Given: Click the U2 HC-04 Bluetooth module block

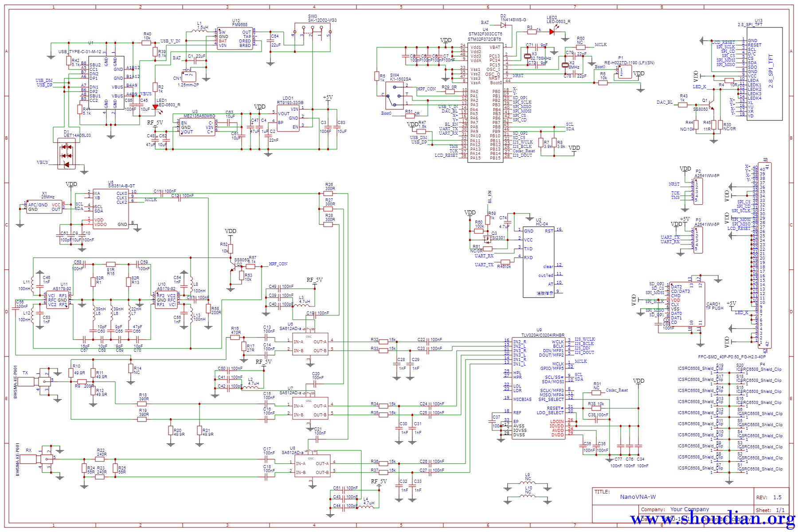Looking at the screenshot, I should point(539,261).
